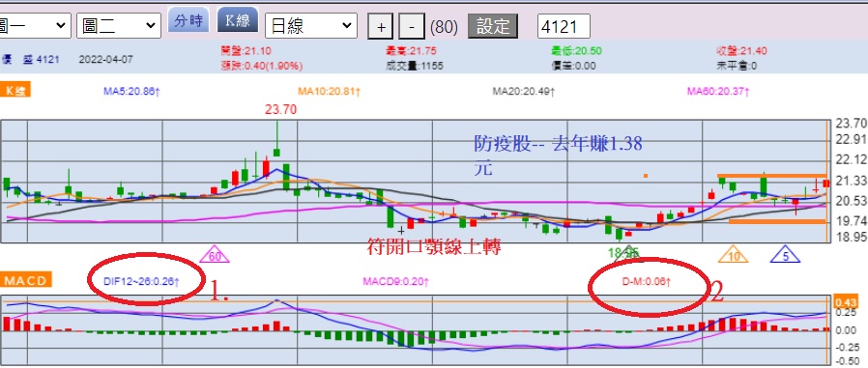Open the 圖二 dropdown

[119, 25]
